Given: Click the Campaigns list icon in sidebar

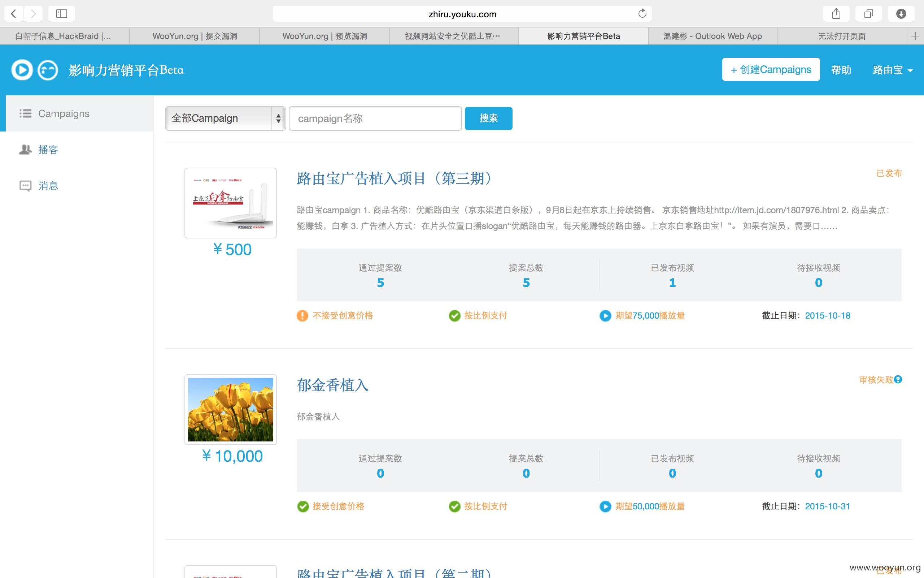Looking at the screenshot, I should click(26, 113).
